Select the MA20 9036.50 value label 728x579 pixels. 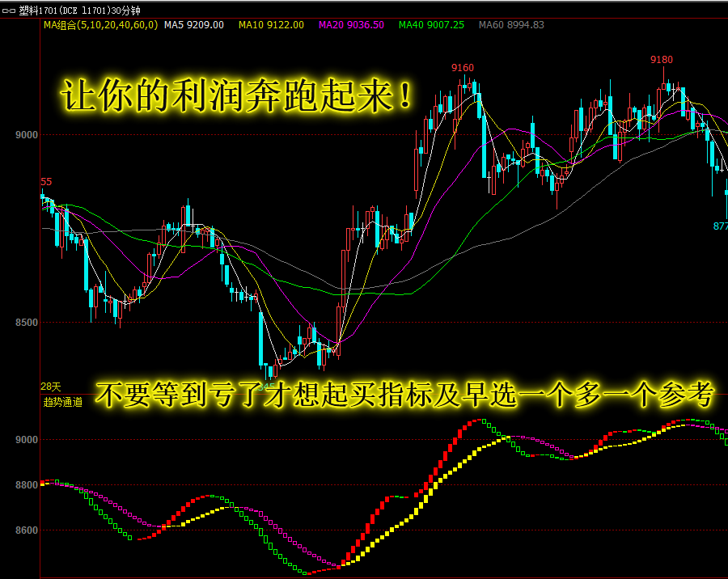[x=351, y=25]
